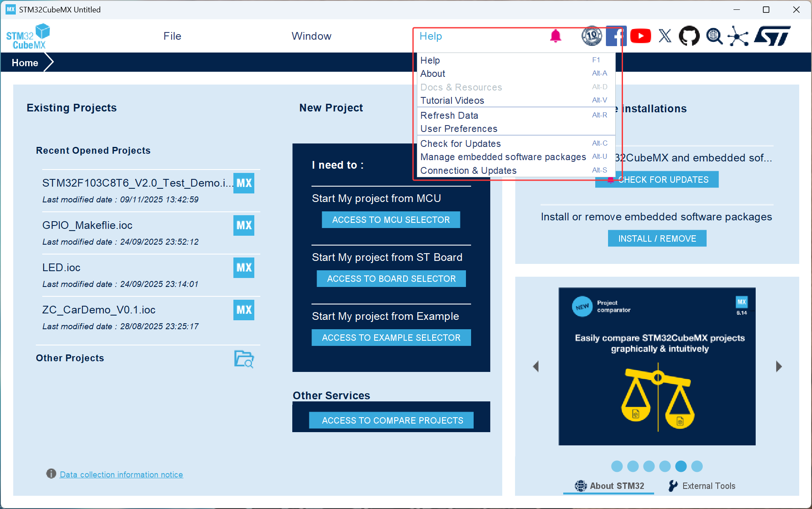Click ACCESS TO MCU SELECTOR button
812x509 pixels.
click(x=391, y=220)
